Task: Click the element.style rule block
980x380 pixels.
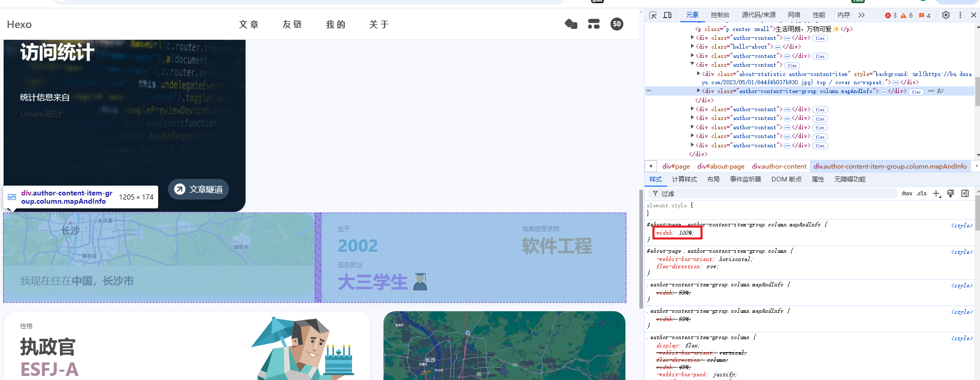Action: (809, 209)
